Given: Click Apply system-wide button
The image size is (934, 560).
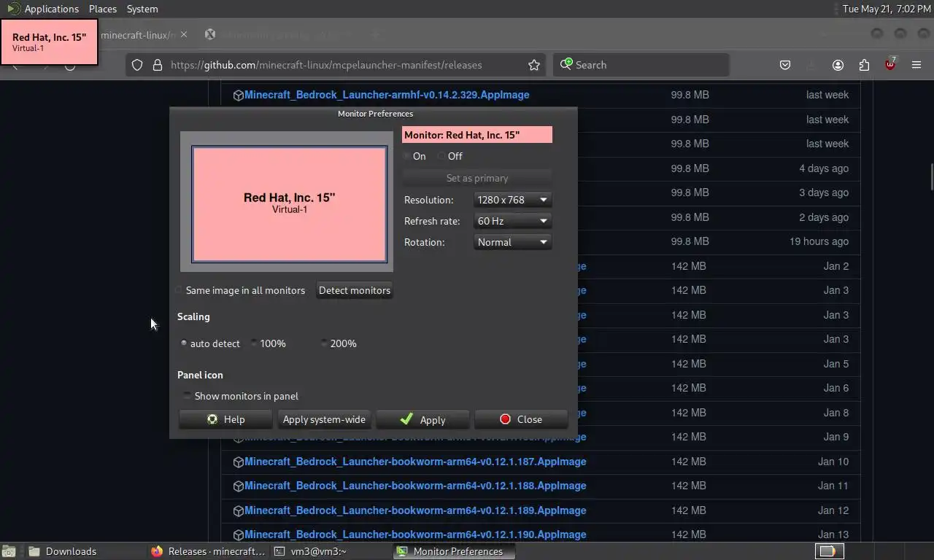Looking at the screenshot, I should coord(324,419).
